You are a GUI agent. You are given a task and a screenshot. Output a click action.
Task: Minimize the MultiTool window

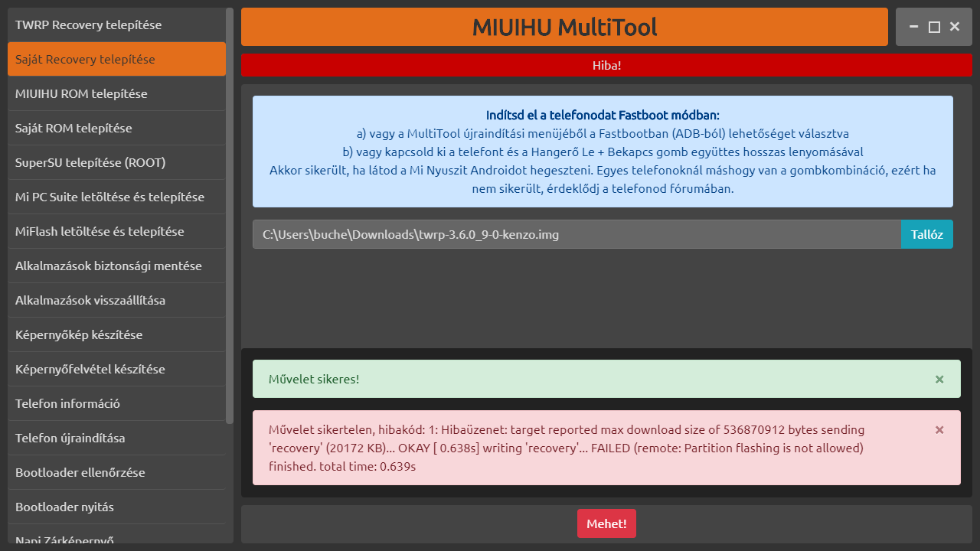pyautogui.click(x=913, y=27)
